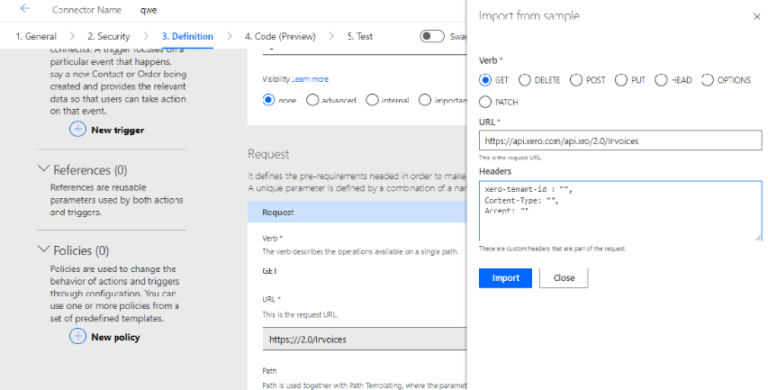Click the New policy label
Image resolution: width=768 pixels, height=390 pixels.
pyautogui.click(x=115, y=337)
